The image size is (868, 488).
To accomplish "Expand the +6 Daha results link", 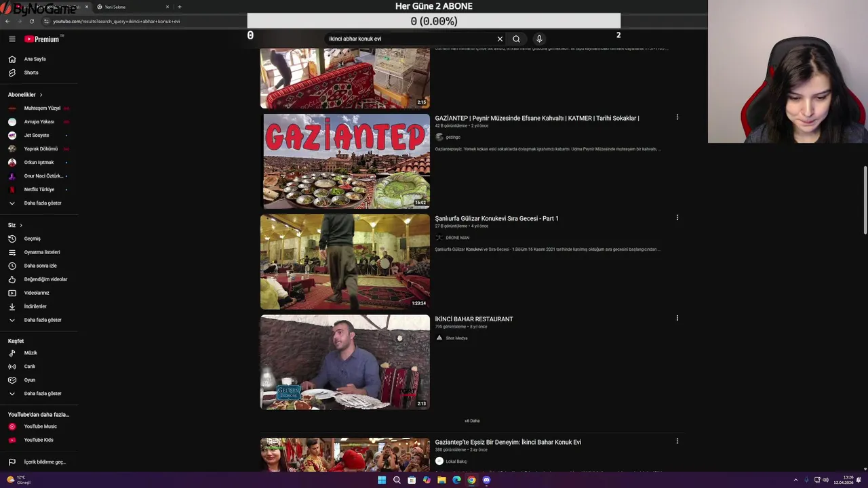I will click(472, 421).
